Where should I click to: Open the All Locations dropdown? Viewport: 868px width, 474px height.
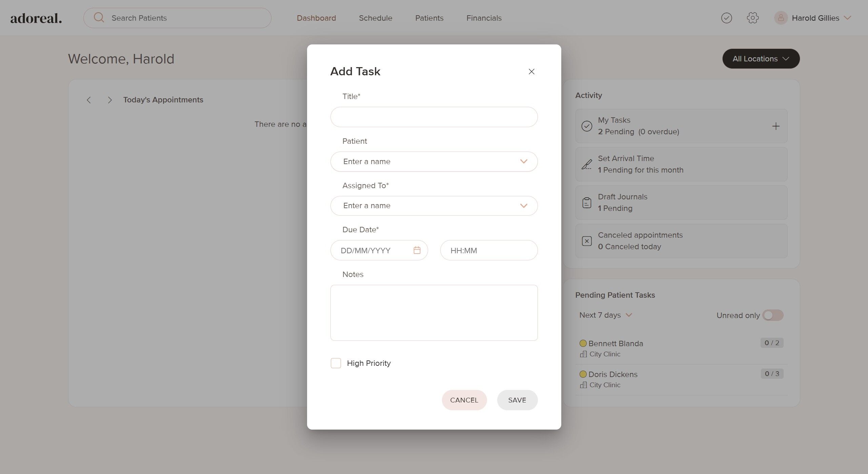click(x=761, y=59)
